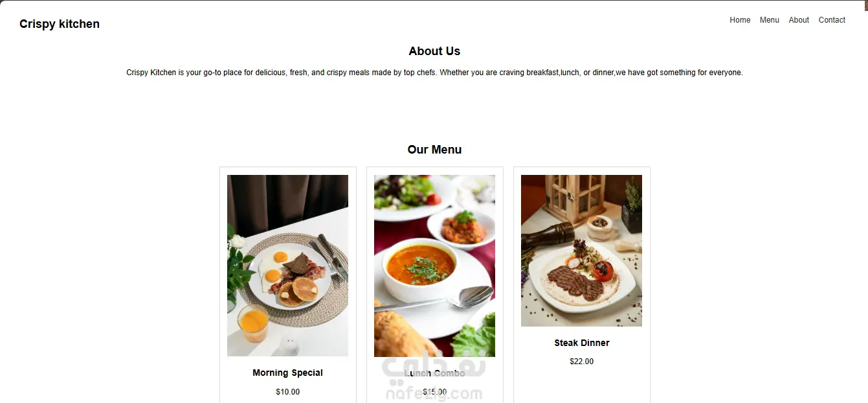Open the Steak Dinner plate photo
The height and width of the screenshot is (403, 868).
tap(581, 251)
